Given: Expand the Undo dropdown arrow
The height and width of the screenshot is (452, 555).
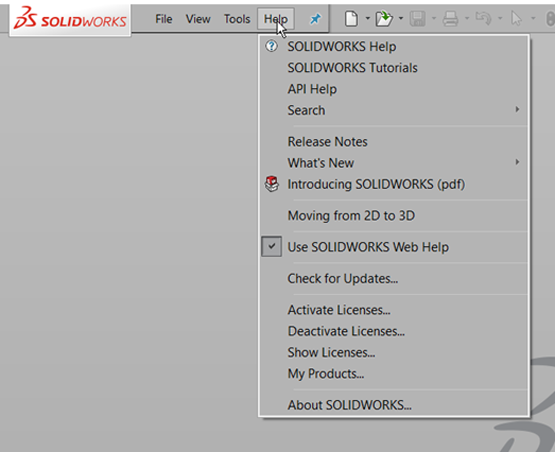Looking at the screenshot, I should [500, 18].
